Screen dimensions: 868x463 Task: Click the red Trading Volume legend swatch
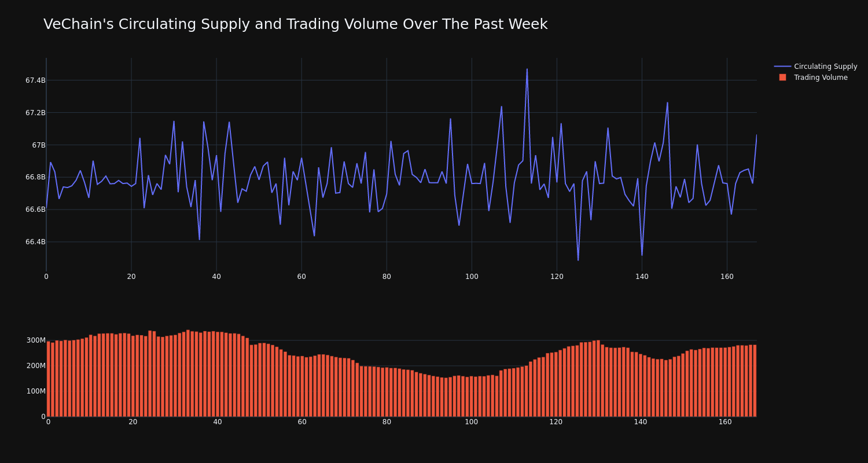click(x=782, y=78)
